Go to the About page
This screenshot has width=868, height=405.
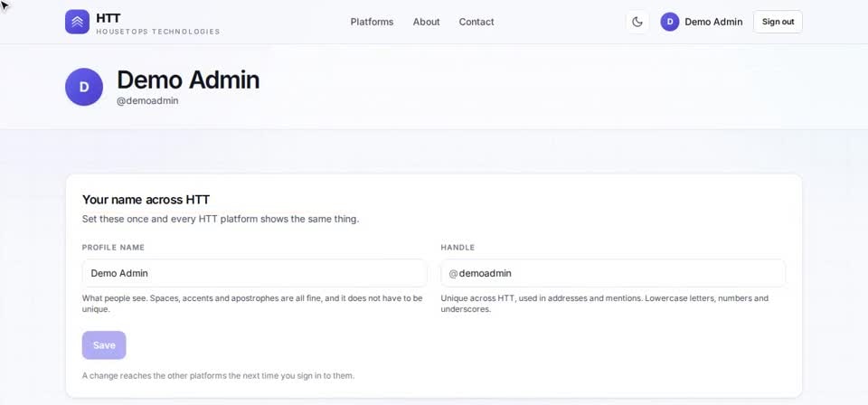(x=426, y=22)
